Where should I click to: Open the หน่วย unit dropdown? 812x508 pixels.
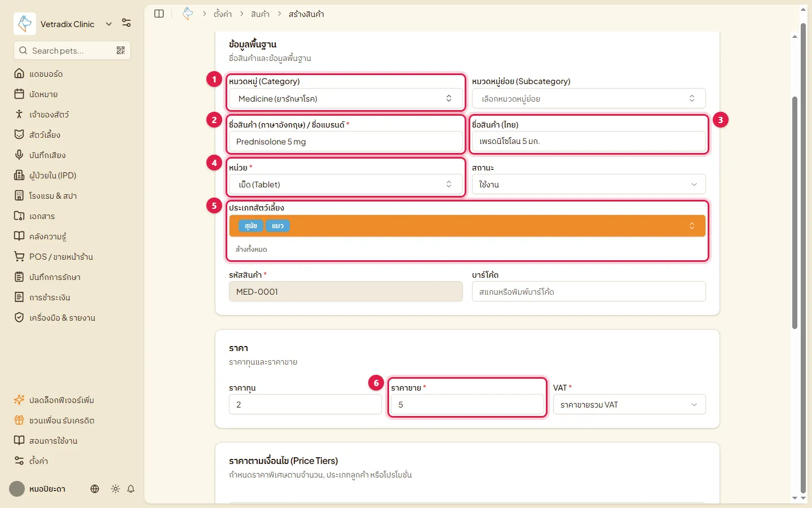(346, 184)
